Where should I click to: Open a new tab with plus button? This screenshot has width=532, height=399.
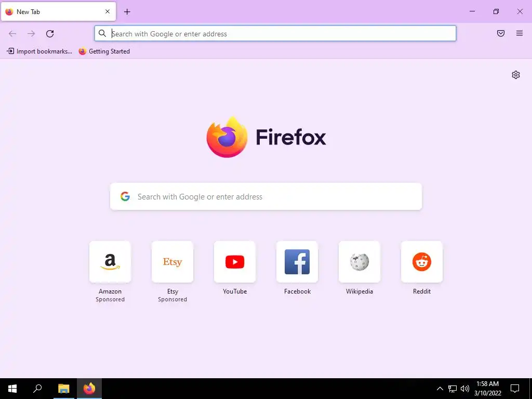point(127,12)
